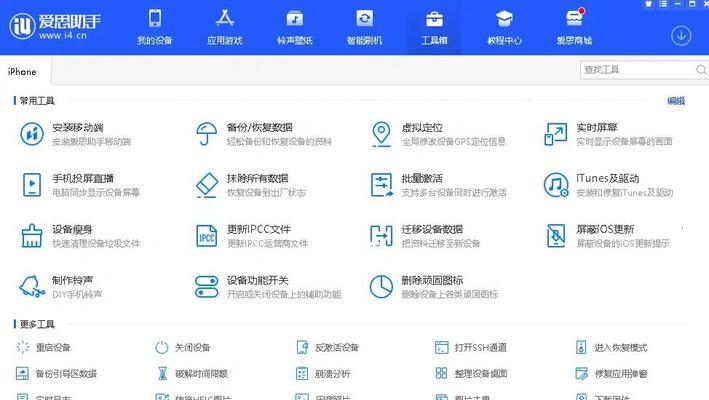Open 批量激活 tool icon
Screen dimensions: 709x400
pos(382,185)
